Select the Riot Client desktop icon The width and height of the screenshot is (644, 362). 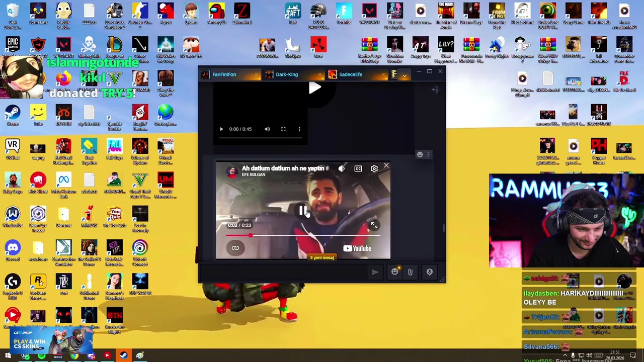(x=38, y=183)
